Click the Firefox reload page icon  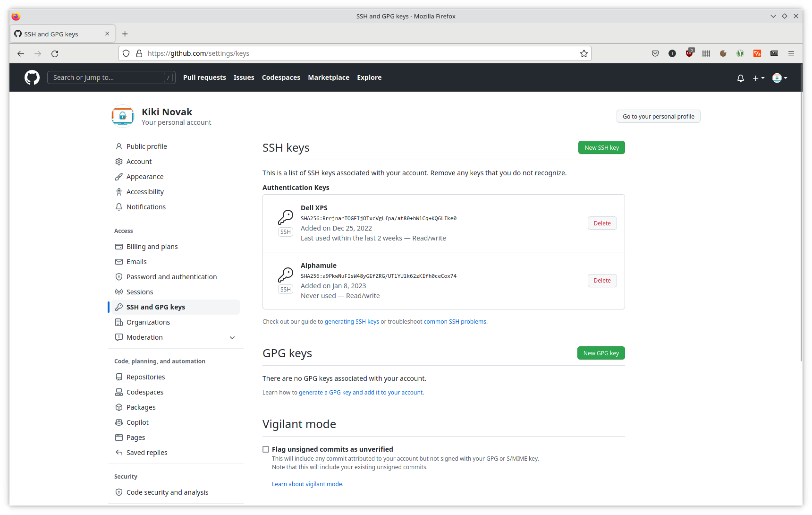55,54
